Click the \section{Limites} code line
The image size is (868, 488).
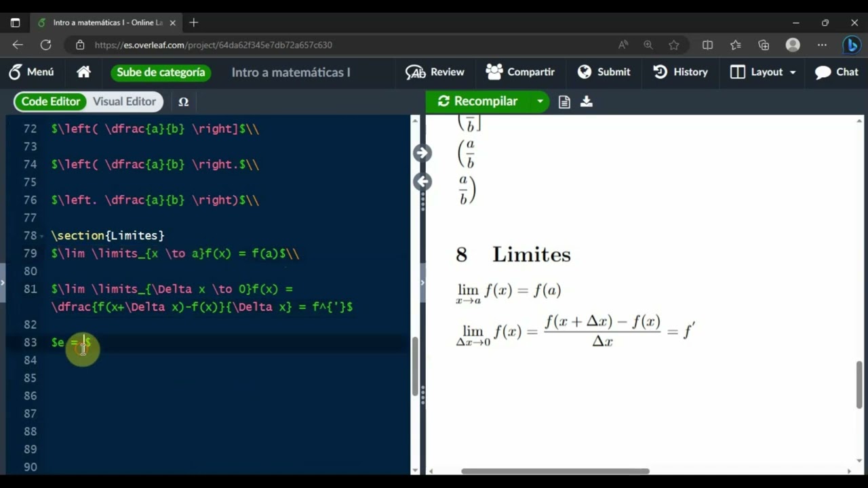point(108,236)
